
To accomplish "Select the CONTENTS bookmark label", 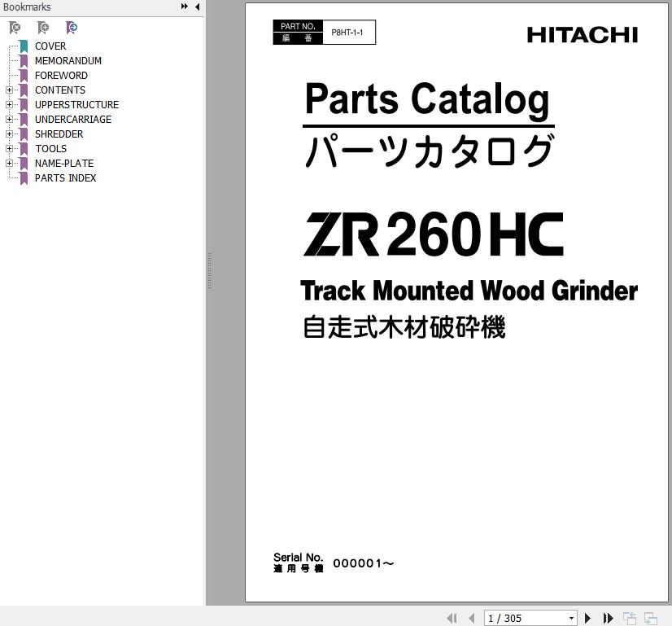I will tap(60, 90).
